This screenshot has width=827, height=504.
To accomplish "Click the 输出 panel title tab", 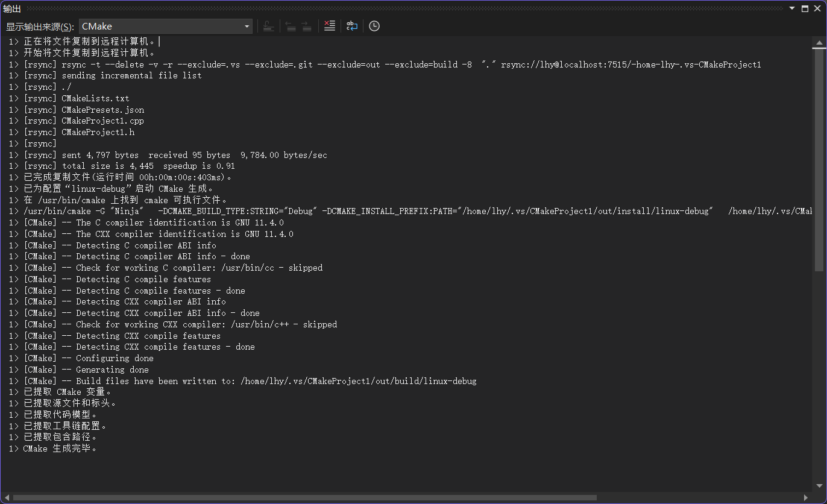I will point(12,8).
